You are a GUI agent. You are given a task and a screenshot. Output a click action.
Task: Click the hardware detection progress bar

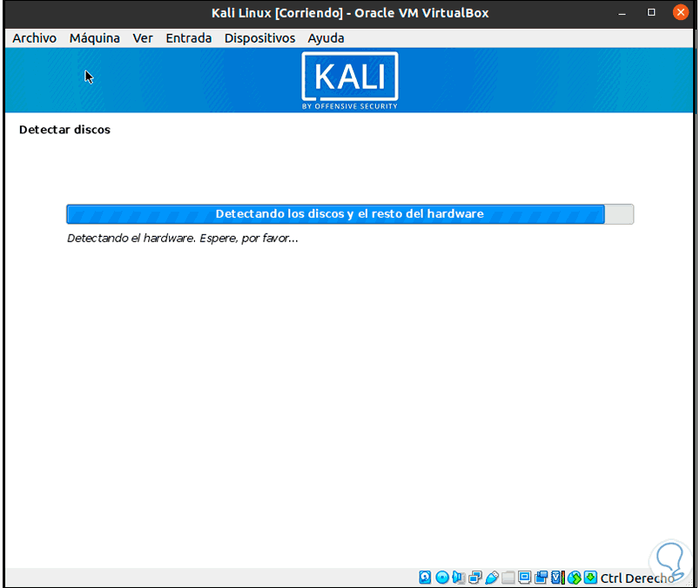tap(349, 214)
